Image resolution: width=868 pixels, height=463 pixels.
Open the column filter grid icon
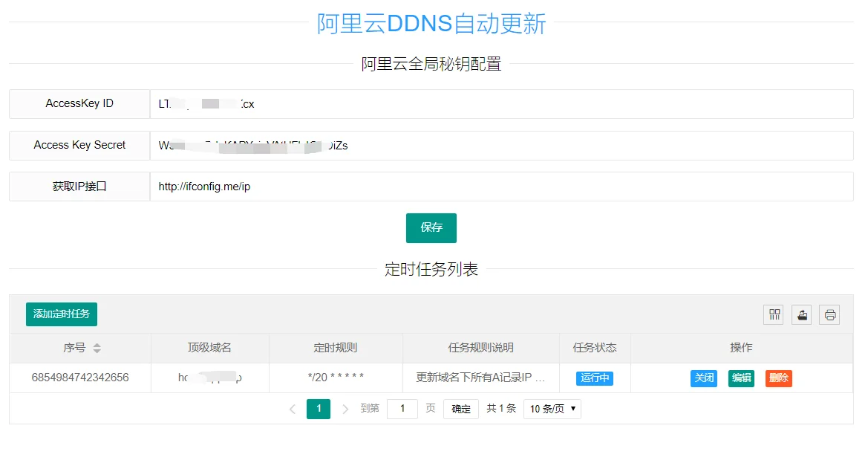774,314
